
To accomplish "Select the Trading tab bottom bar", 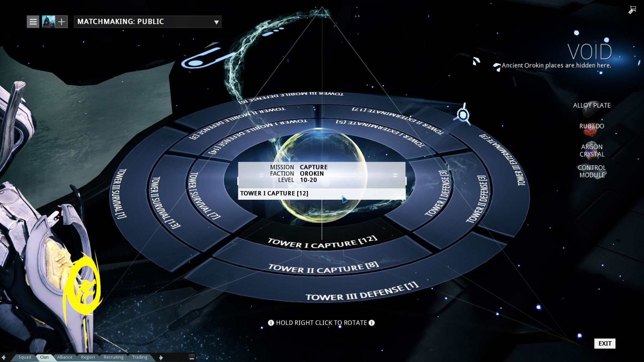I will coord(140,357).
